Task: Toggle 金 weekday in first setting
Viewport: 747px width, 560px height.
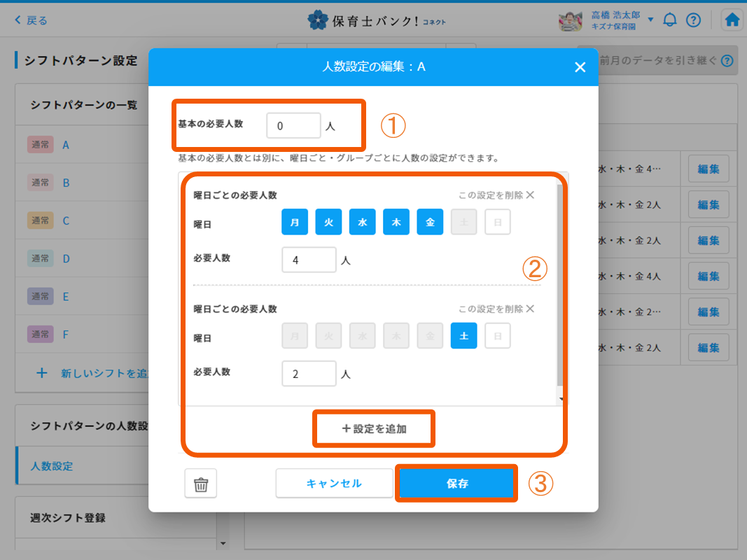Action: pos(430,222)
